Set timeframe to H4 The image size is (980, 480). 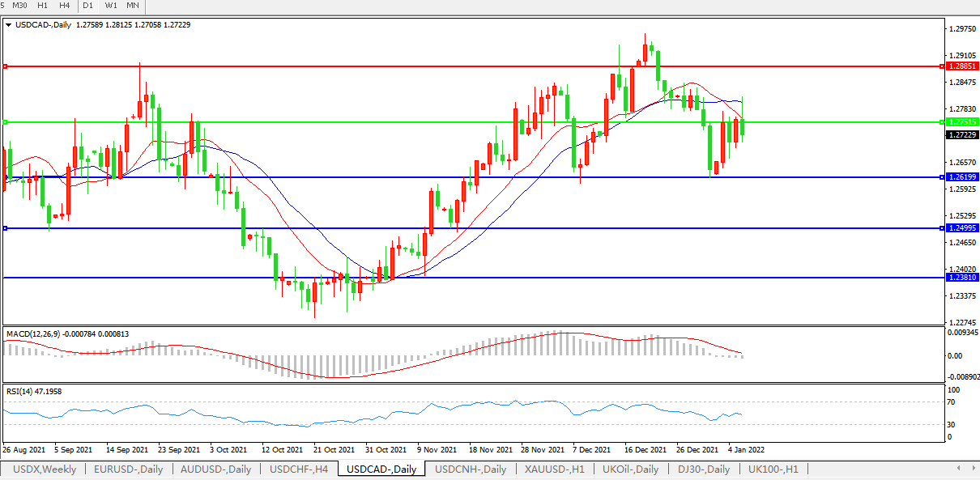tap(65, 6)
